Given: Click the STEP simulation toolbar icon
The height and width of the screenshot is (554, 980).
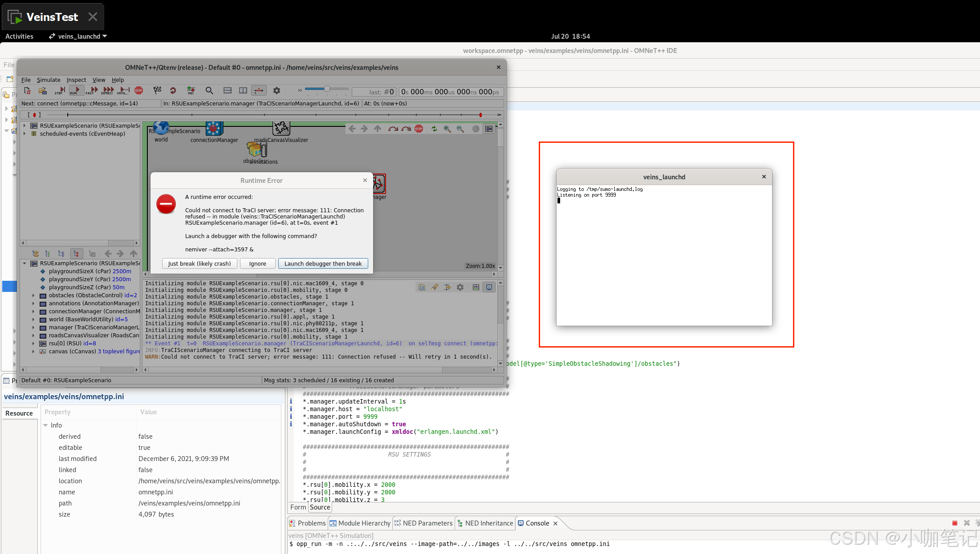Looking at the screenshot, I should (x=60, y=90).
